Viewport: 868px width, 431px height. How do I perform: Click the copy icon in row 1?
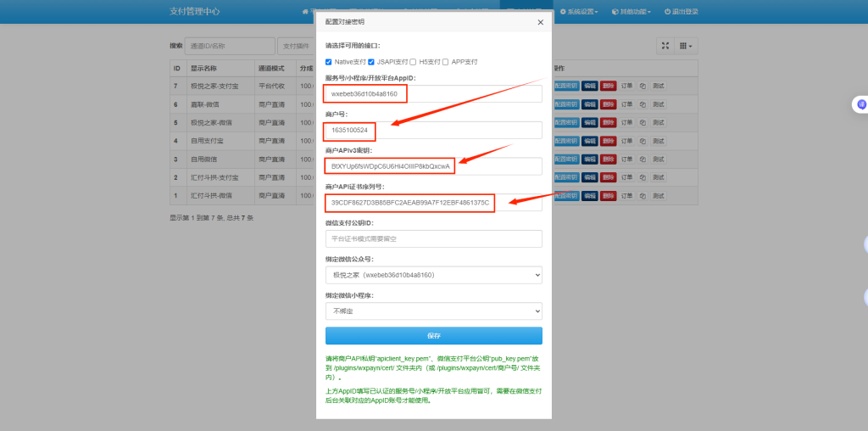point(643,196)
